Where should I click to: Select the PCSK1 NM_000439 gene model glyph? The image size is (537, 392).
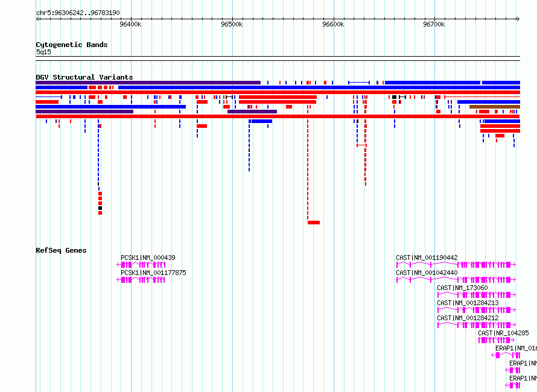point(141,265)
